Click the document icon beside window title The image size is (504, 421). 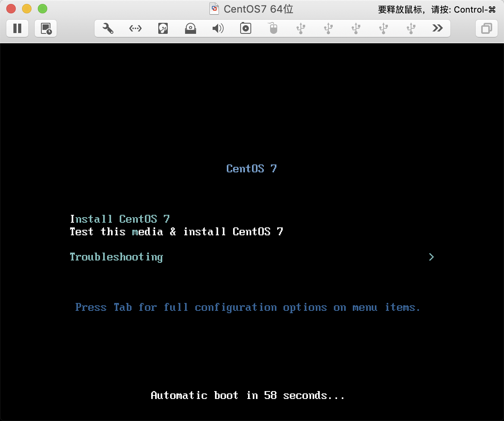pos(214,9)
